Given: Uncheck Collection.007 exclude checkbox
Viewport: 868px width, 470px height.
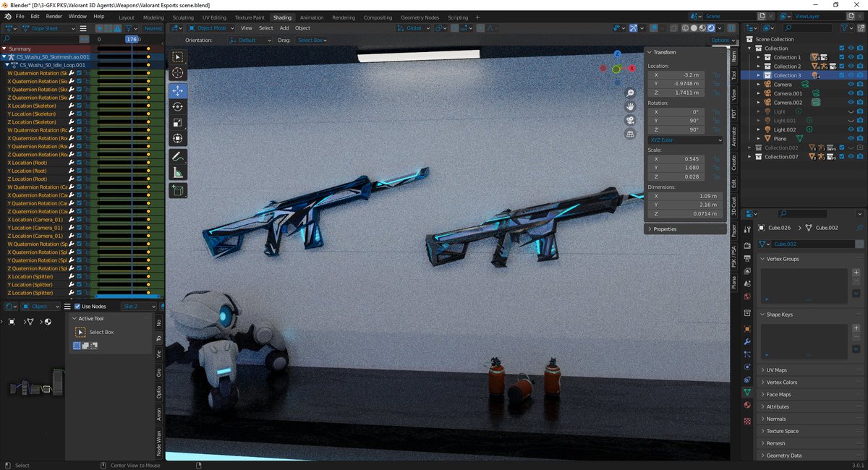Looking at the screenshot, I should [841, 156].
